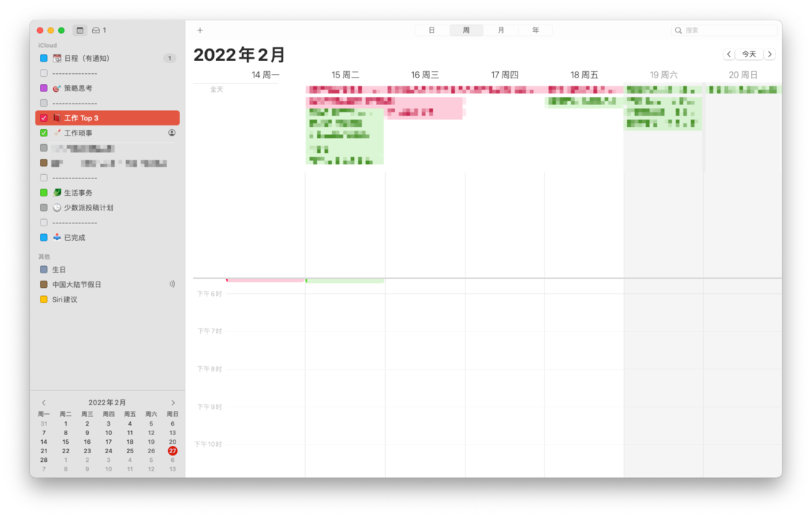Jump to 今天 today

click(750, 54)
